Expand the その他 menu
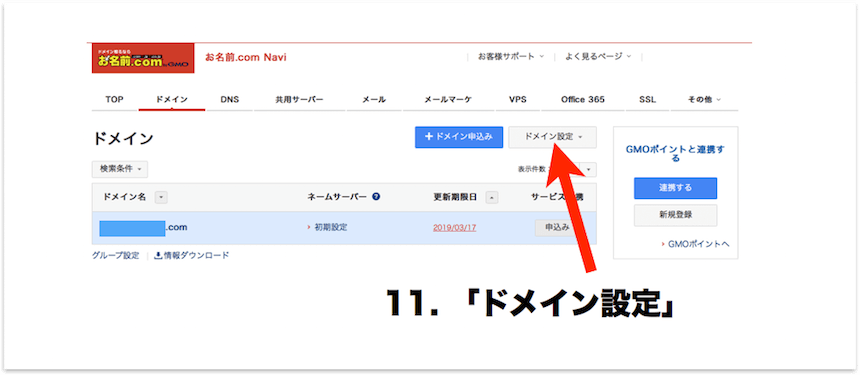The image size is (860, 375). (705, 100)
